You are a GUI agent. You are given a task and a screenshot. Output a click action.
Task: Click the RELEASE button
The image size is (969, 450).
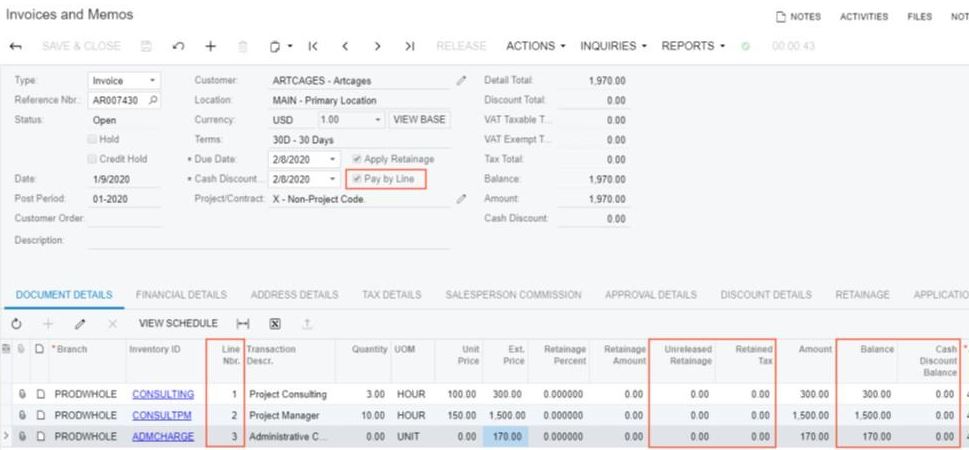point(461,46)
